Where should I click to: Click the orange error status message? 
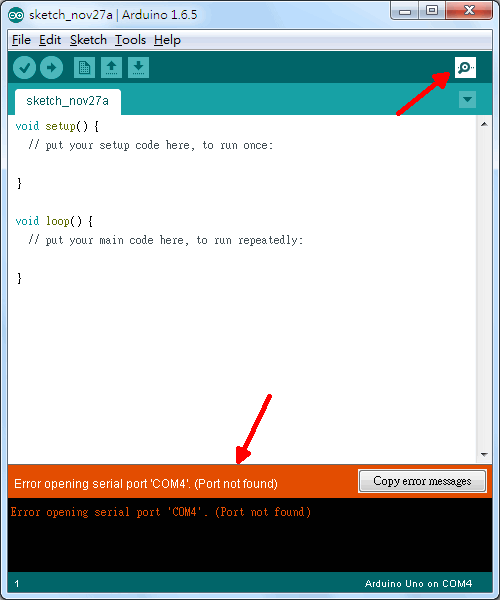[146, 484]
